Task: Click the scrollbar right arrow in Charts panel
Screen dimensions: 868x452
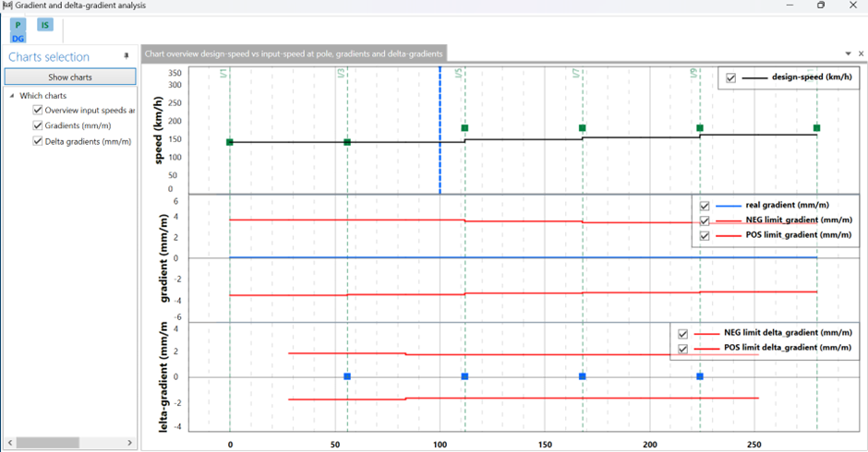Action: [131, 443]
